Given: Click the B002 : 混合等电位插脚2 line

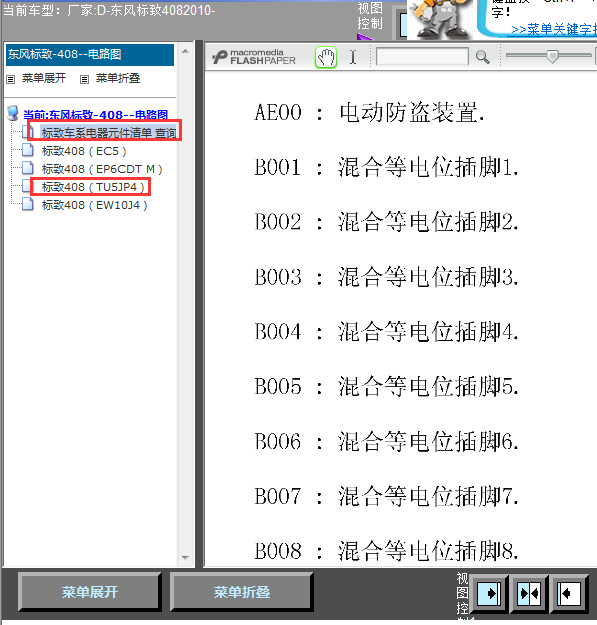Looking at the screenshot, I should click(387, 222).
